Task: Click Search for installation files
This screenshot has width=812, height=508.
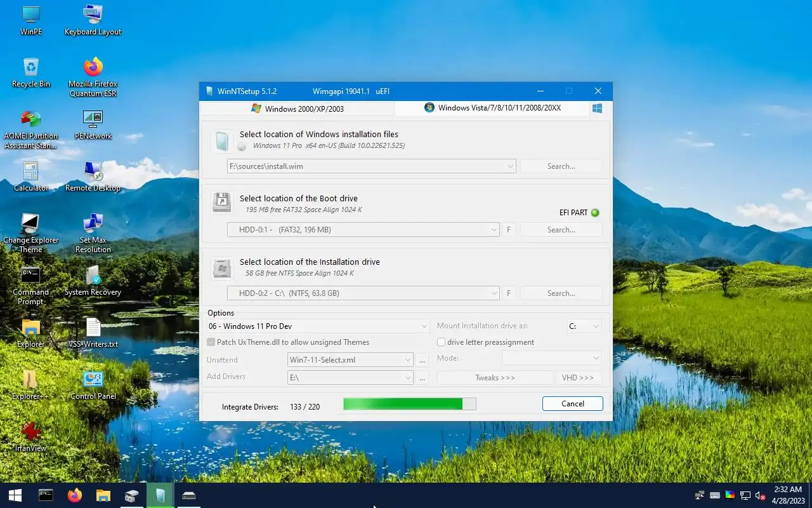Action: (561, 166)
